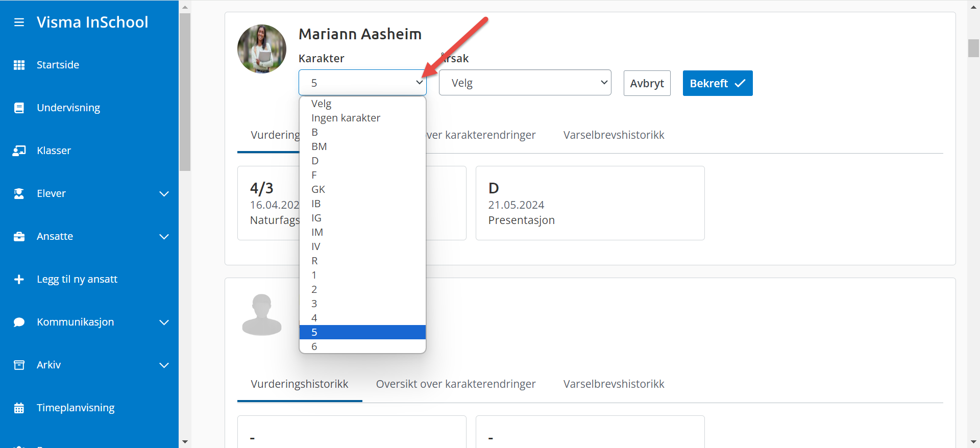Select grade 6 in the list
Viewport: 980px width, 448px height.
[x=362, y=346]
